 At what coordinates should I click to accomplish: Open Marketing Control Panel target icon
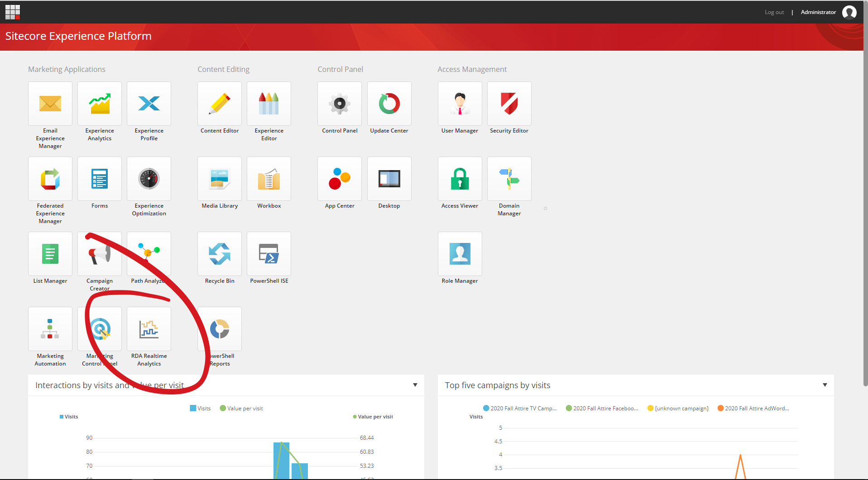[x=100, y=329]
